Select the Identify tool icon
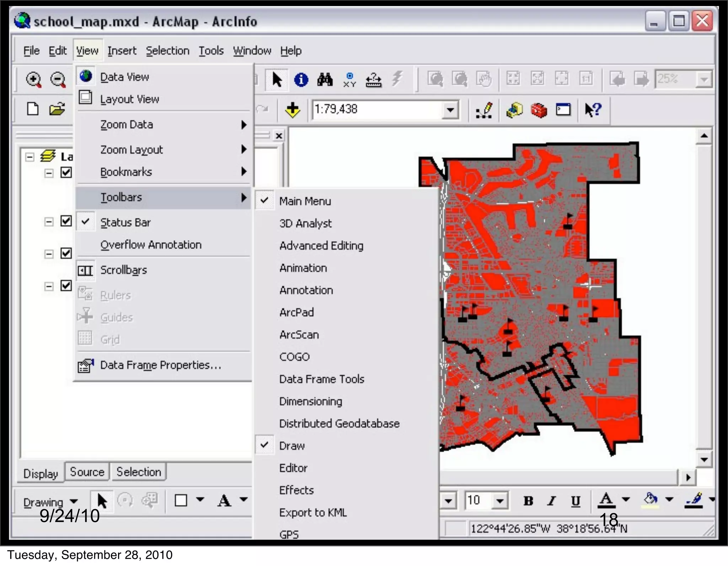The image size is (728, 566). point(301,80)
